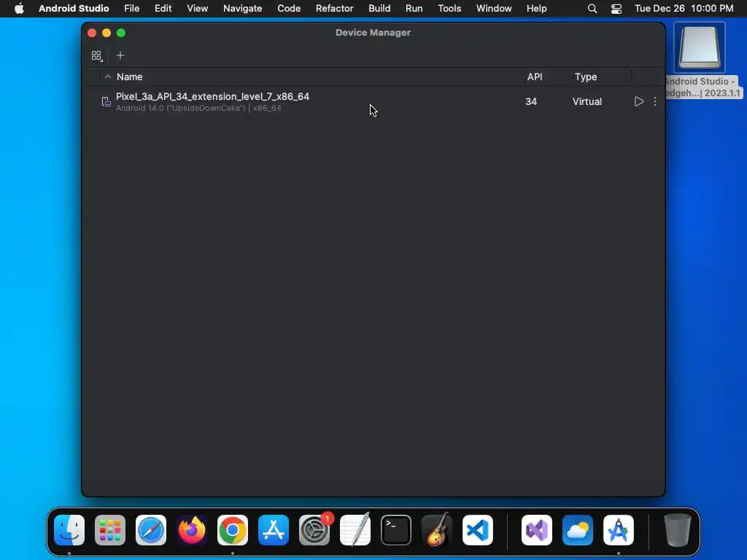
Task: Open the File menu
Action: [131, 9]
